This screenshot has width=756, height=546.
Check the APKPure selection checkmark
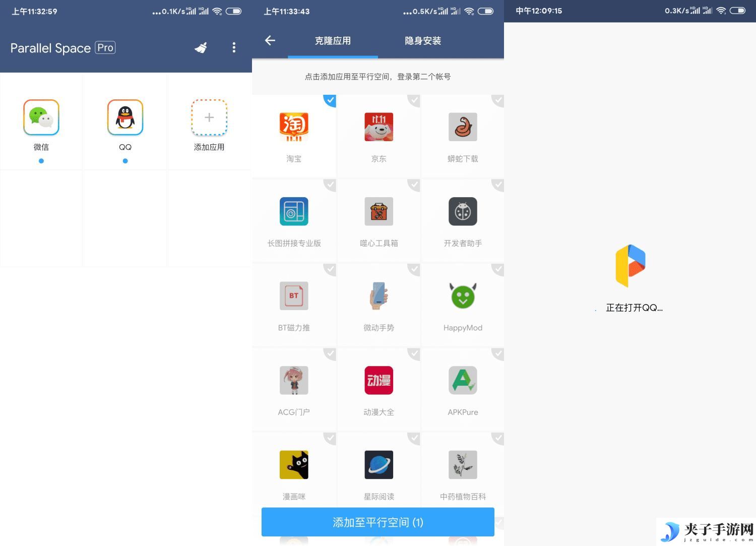pyautogui.click(x=498, y=354)
